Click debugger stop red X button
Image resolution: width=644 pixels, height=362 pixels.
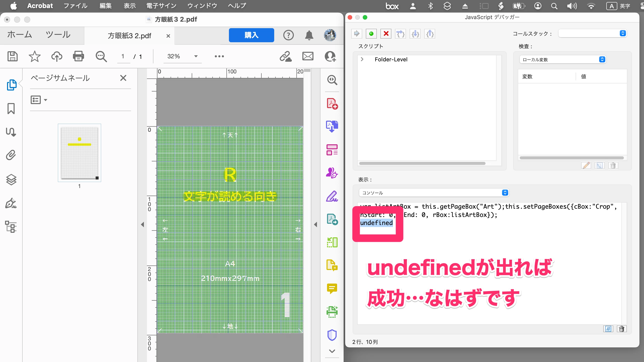click(386, 34)
